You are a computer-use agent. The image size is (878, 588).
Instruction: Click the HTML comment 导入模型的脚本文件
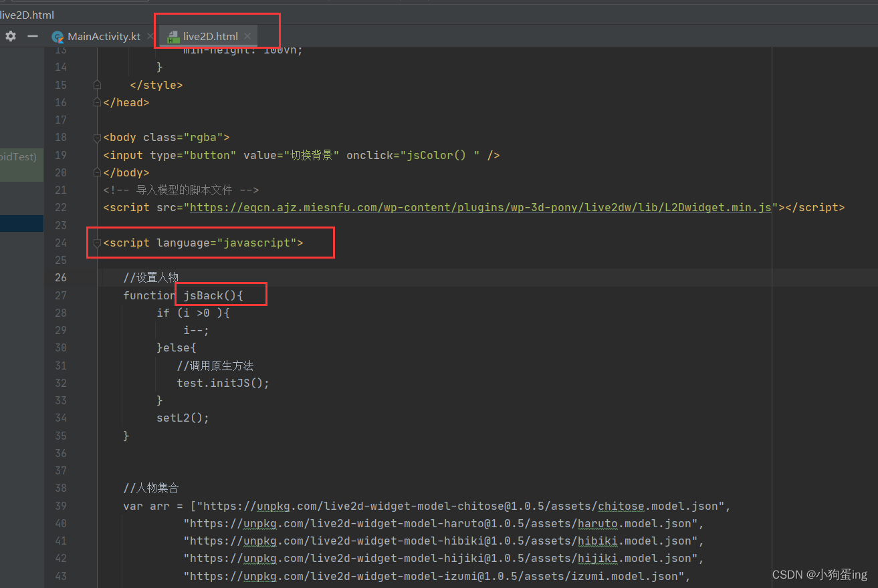(181, 190)
